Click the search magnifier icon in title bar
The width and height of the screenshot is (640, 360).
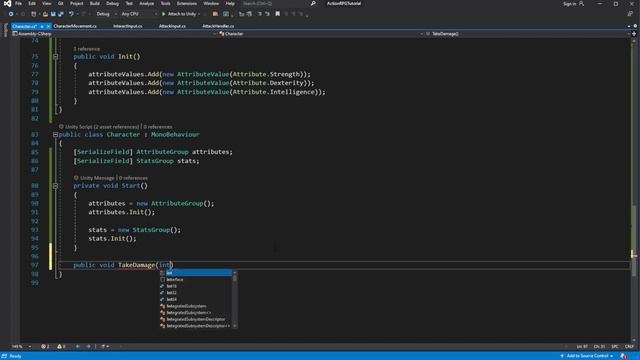(313, 4)
